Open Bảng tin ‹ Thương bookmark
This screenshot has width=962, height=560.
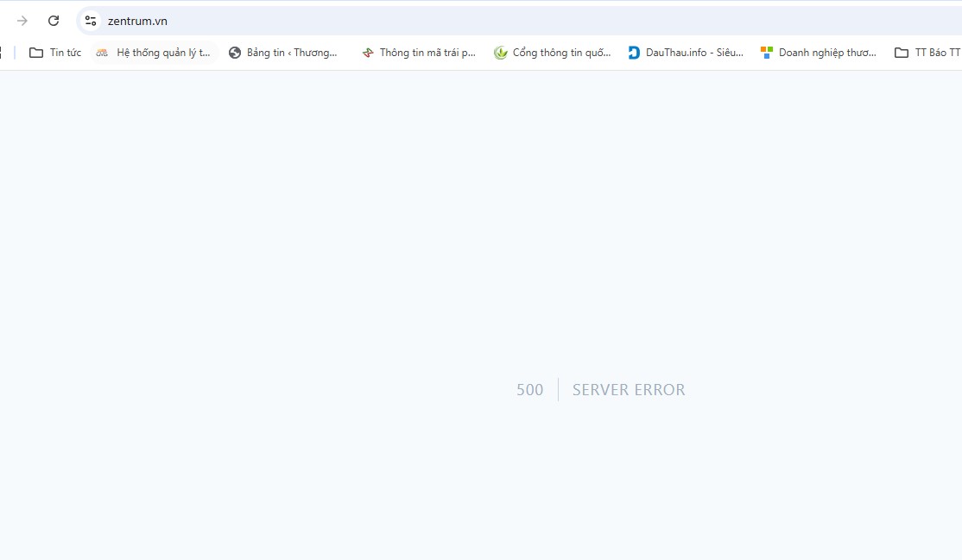[283, 53]
